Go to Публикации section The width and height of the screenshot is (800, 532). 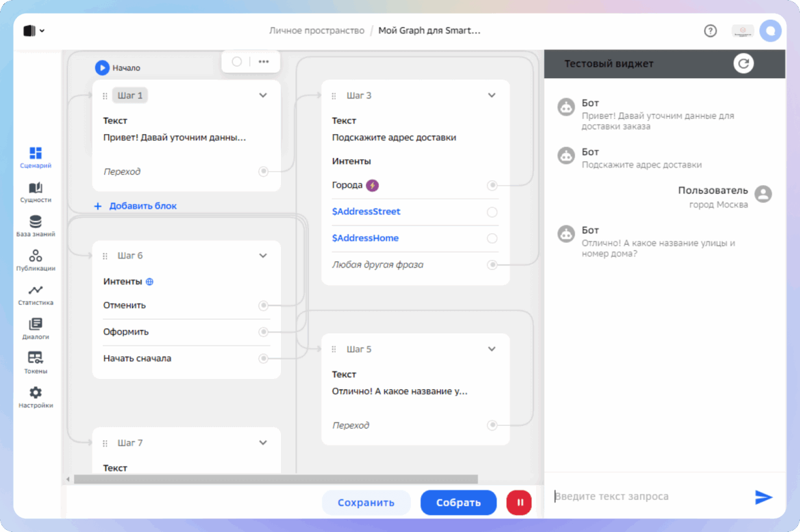(35, 260)
